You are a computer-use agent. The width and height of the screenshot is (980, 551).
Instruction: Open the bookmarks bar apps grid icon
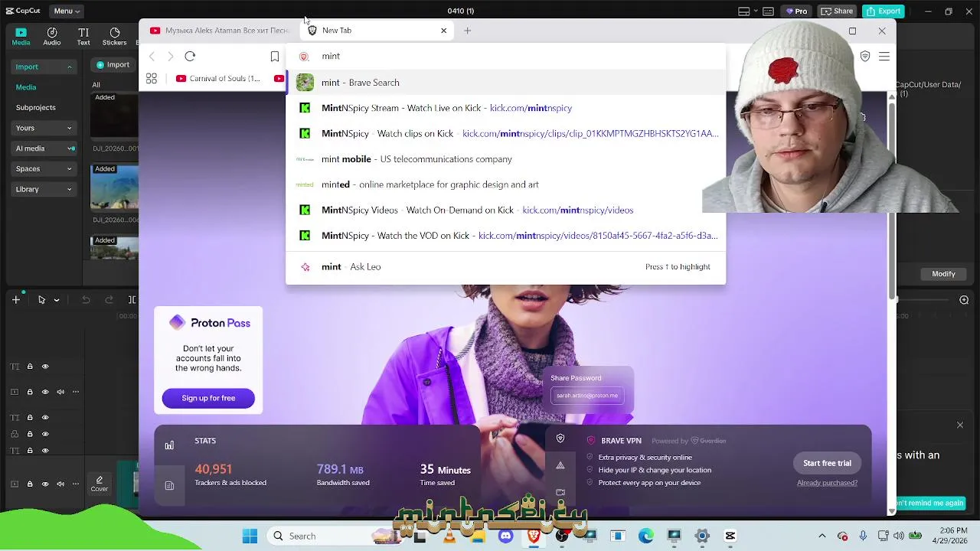[x=152, y=78]
